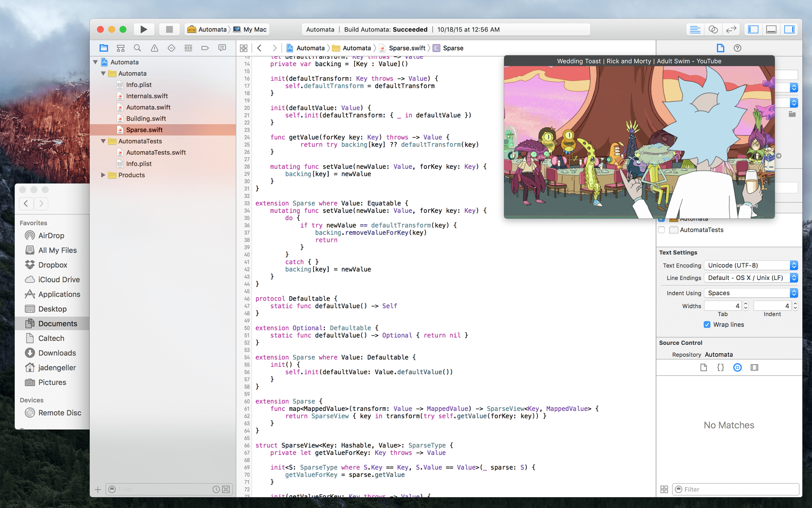Click the Stop button in the toolbar
The image size is (812, 508).
tap(169, 29)
